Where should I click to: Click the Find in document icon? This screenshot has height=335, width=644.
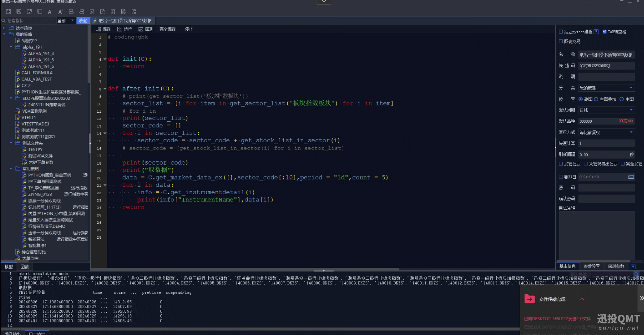[x=92, y=12]
